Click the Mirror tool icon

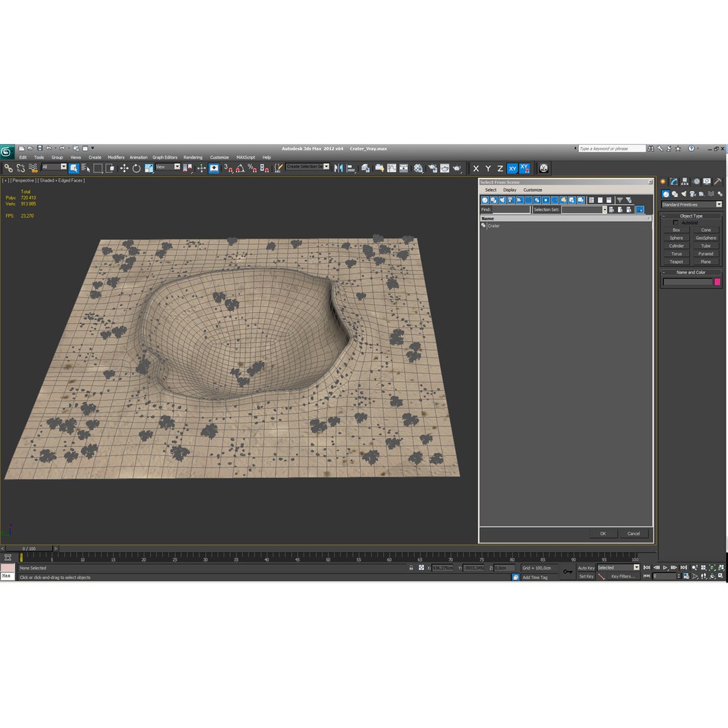(x=338, y=168)
